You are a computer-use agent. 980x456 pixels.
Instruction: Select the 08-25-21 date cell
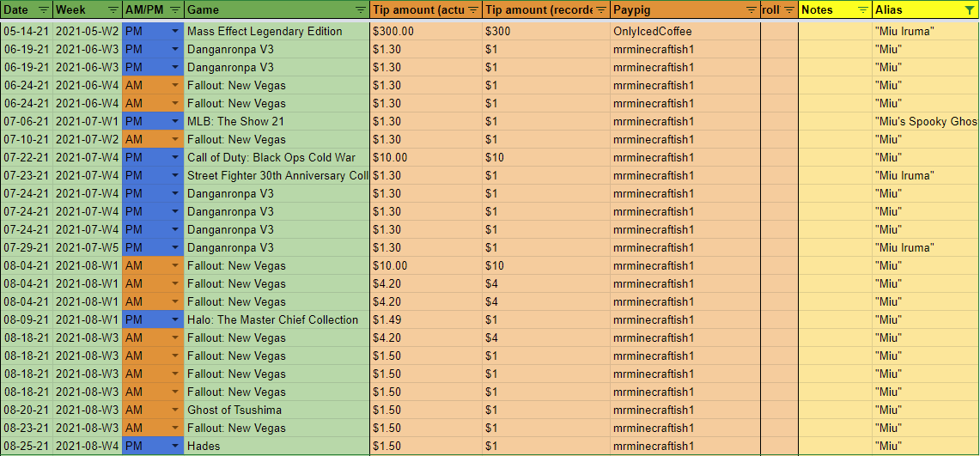point(27,446)
